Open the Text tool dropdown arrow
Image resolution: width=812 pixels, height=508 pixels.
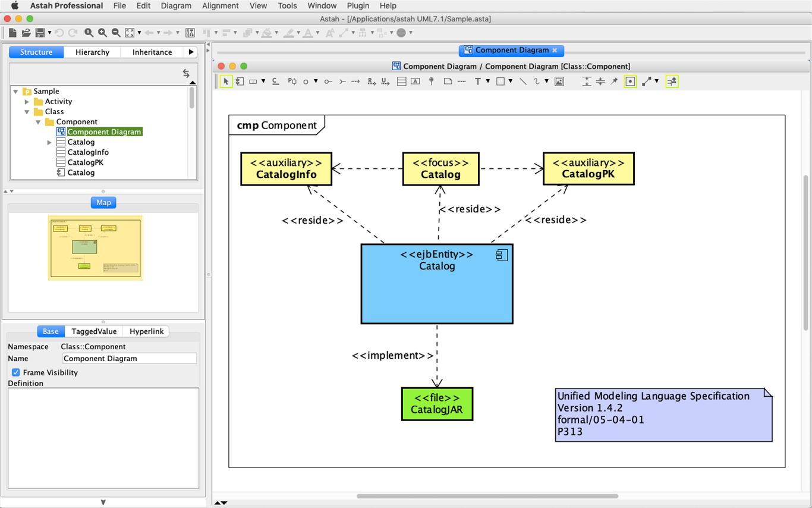click(x=487, y=81)
